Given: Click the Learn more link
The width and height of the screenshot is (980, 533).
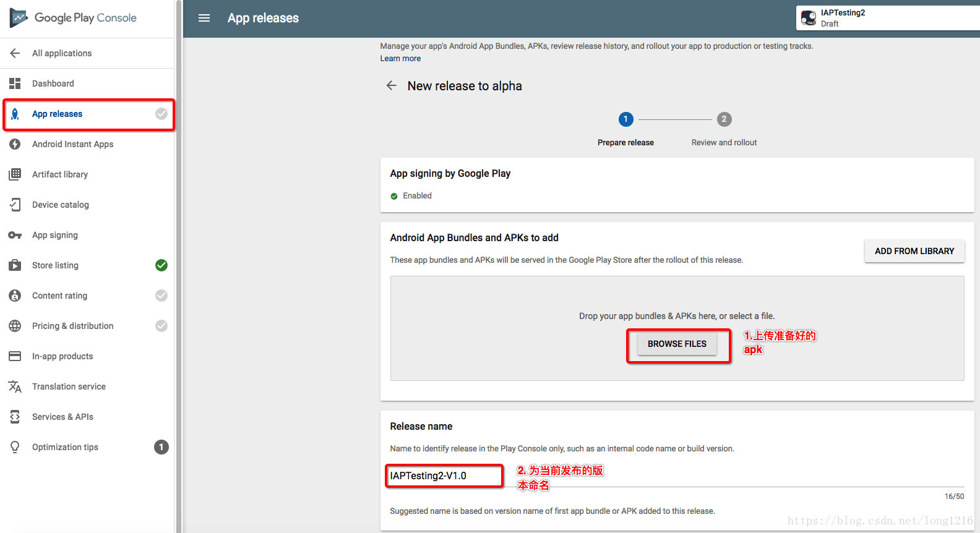Looking at the screenshot, I should tap(400, 59).
